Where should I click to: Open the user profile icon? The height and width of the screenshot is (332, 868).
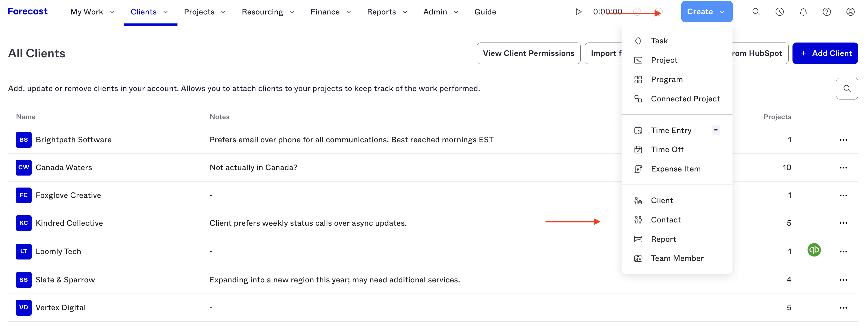(850, 12)
